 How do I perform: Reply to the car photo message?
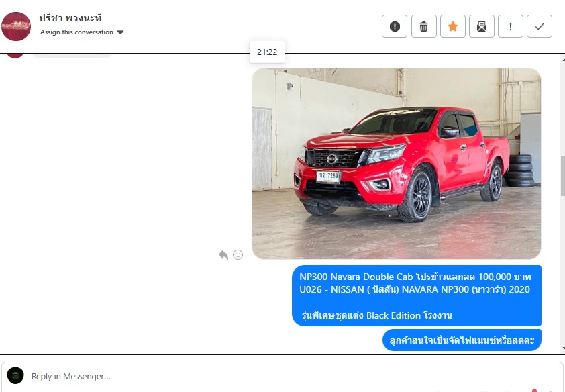[x=223, y=254]
